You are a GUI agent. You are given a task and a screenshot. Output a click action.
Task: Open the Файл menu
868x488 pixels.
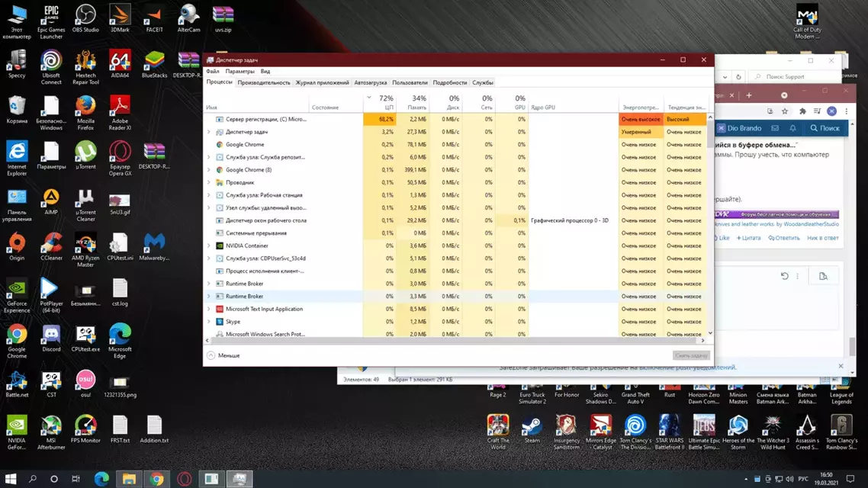tap(213, 72)
